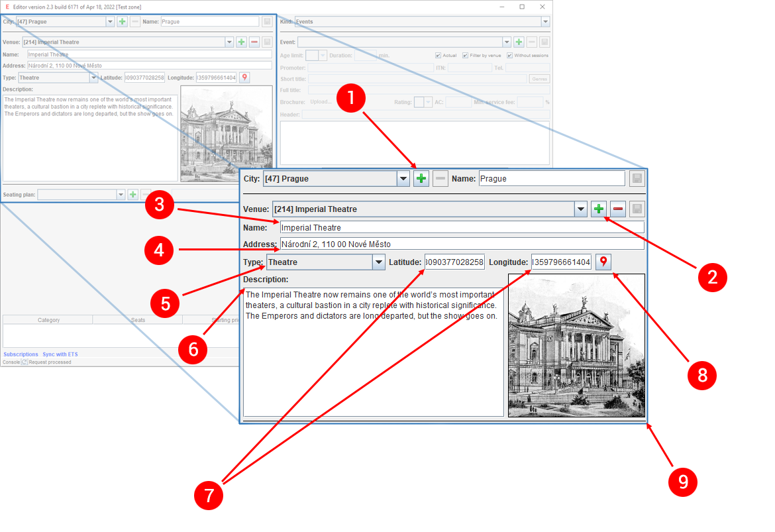The width and height of the screenshot is (775, 532).
Task: Click the green plus next to Seating plan
Action: [x=132, y=195]
